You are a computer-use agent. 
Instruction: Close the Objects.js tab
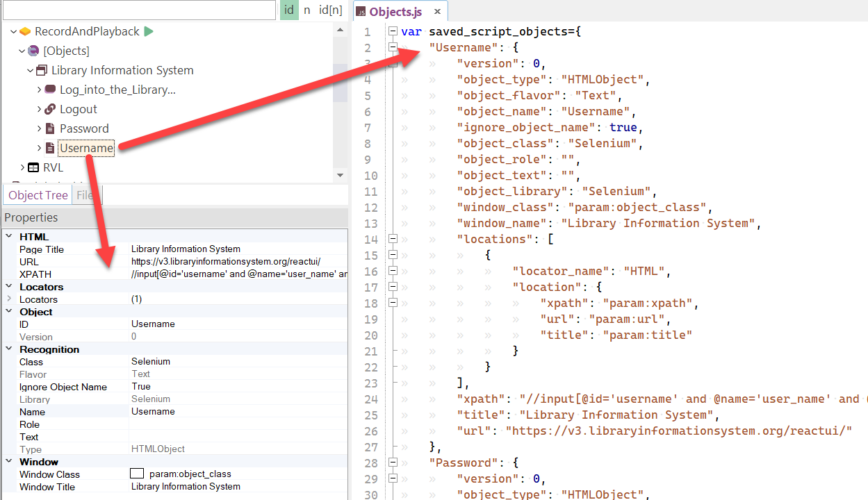tap(437, 12)
